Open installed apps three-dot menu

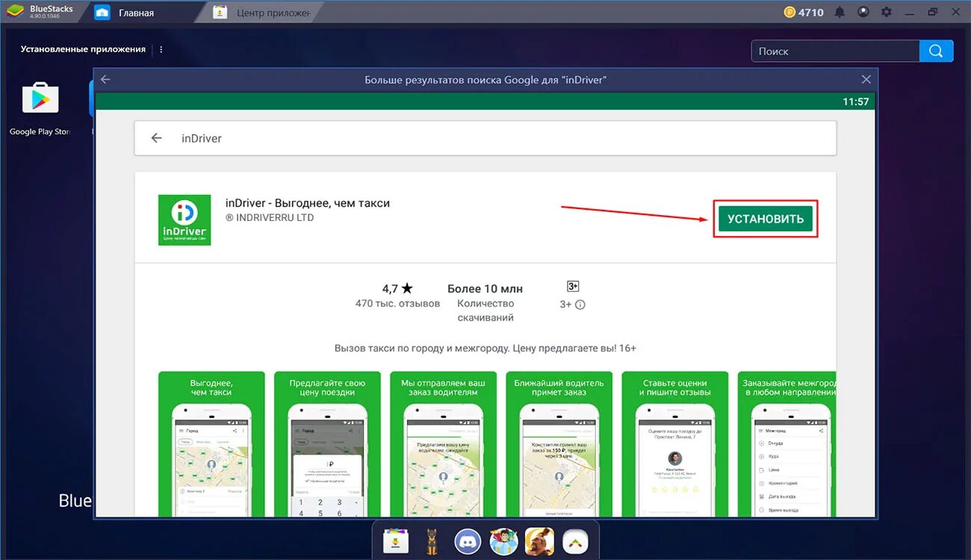161,49
